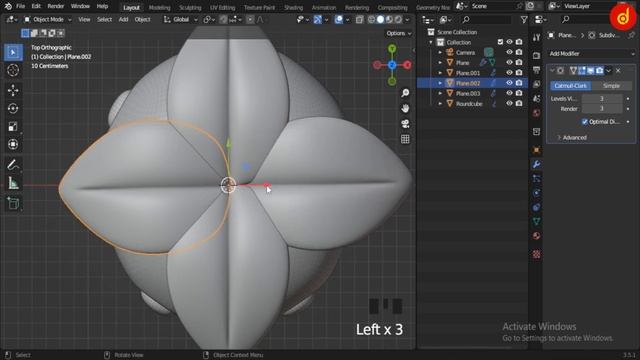Viewport: 640px width, 360px height.
Task: Switch to the Sculpting workspace tab
Action: coord(190,7)
